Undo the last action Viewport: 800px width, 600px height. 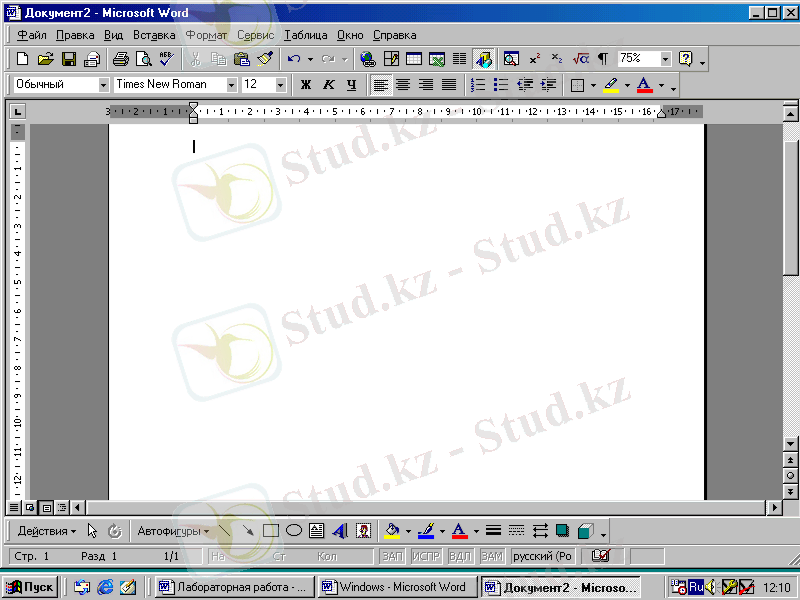pos(294,59)
